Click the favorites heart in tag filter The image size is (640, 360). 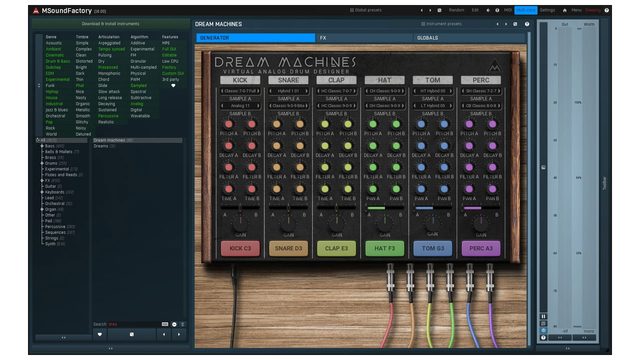(173, 86)
